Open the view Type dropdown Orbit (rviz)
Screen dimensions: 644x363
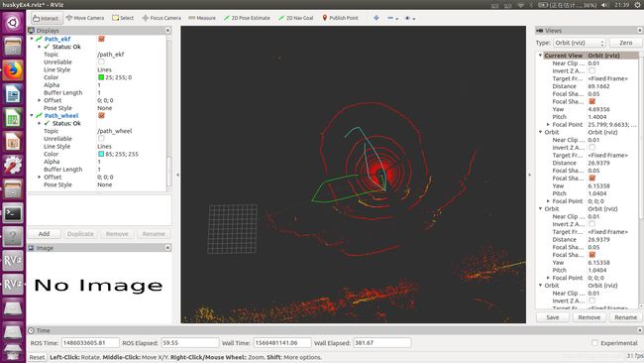(x=580, y=43)
